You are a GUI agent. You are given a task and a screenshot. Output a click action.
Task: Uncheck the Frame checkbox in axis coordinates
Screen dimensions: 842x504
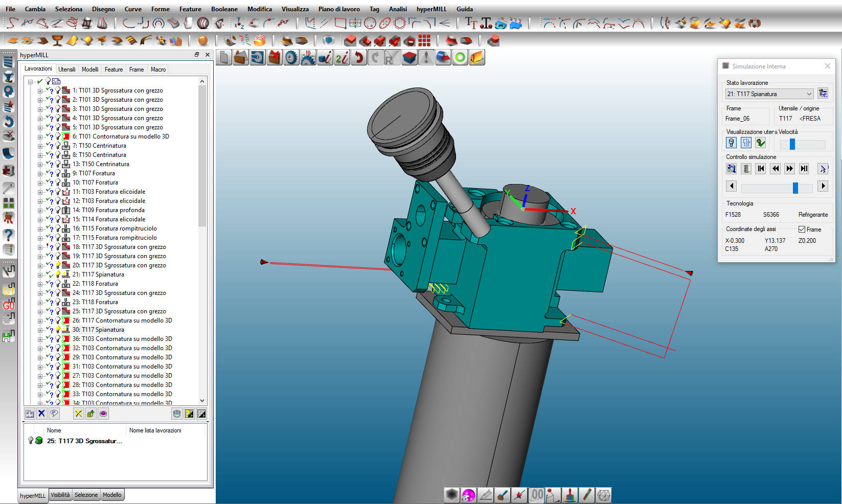coord(802,230)
